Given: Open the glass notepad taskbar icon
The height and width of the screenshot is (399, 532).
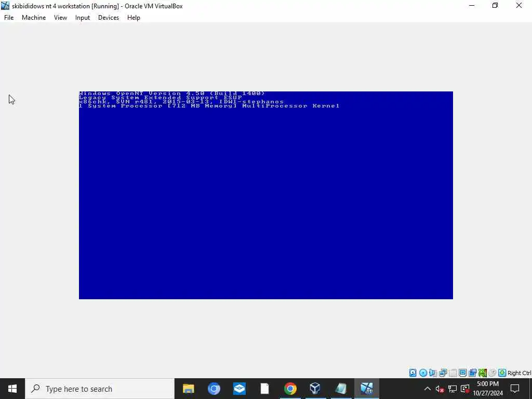Looking at the screenshot, I should click(341, 389).
